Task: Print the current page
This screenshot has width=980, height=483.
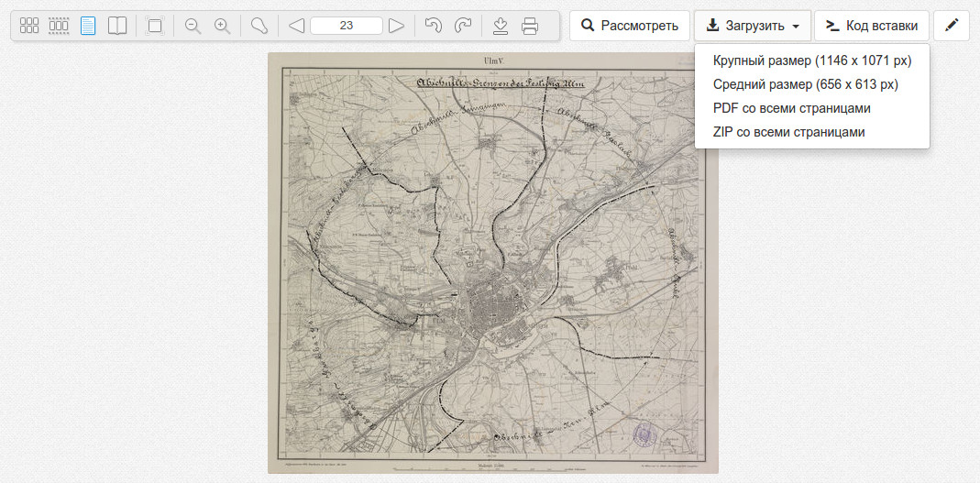Action: coord(530,26)
